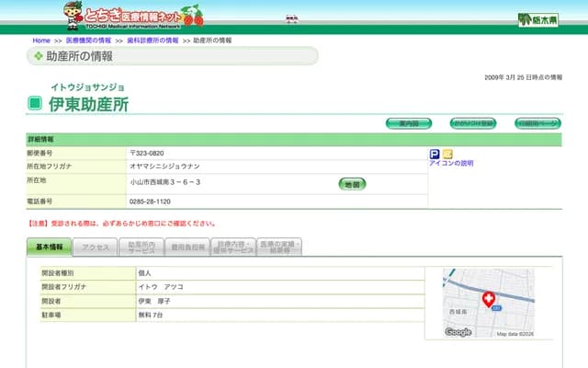The height and width of the screenshot is (368, 588).
Task: Click the とちぎ医療情報ネット site logo
Action: 133,15
